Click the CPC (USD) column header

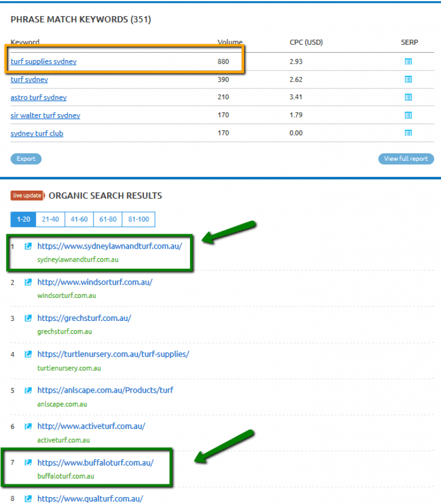point(306,42)
